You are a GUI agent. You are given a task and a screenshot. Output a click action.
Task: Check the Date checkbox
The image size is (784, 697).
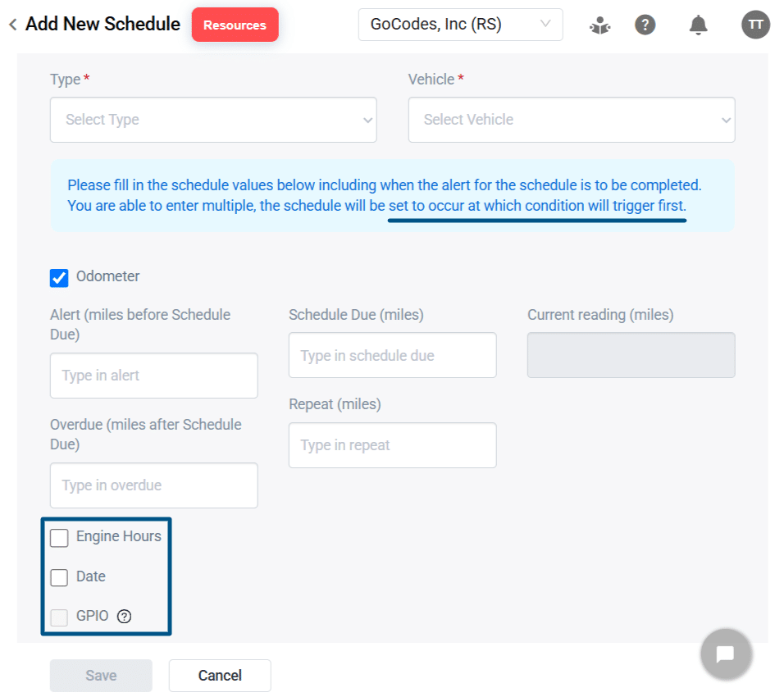[x=58, y=577]
